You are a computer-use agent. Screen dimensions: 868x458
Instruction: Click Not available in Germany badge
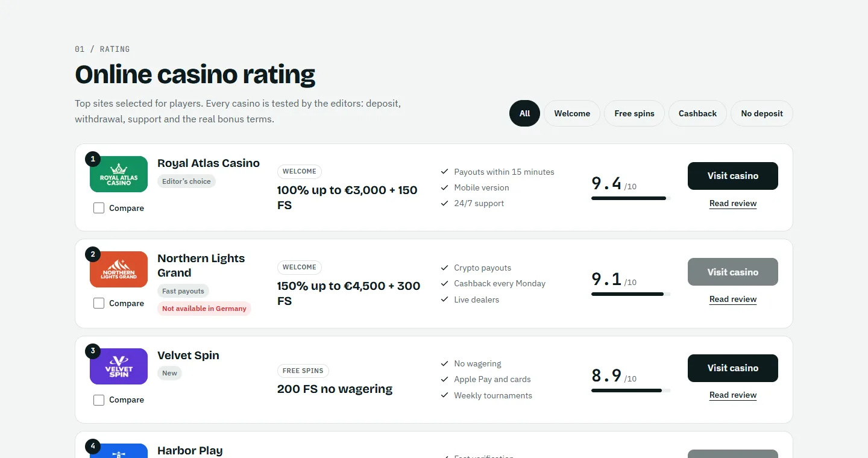coord(204,309)
